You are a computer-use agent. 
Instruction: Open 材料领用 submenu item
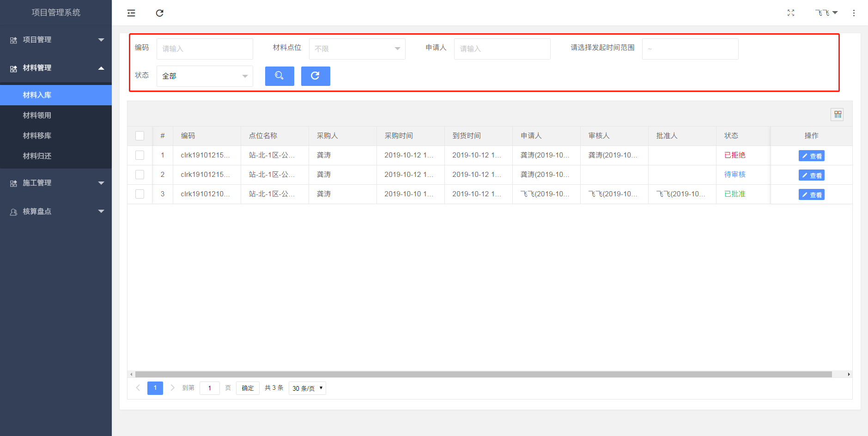coord(56,115)
